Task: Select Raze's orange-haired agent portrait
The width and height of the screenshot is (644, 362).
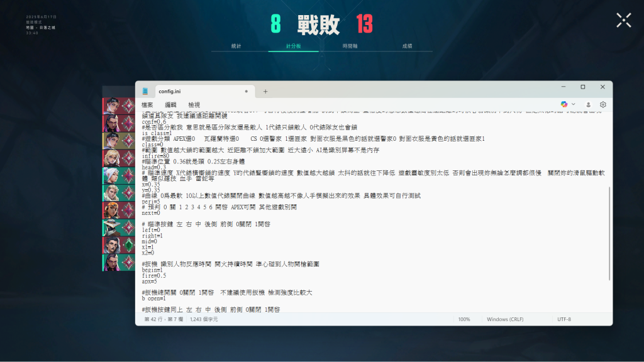Action: (x=111, y=210)
